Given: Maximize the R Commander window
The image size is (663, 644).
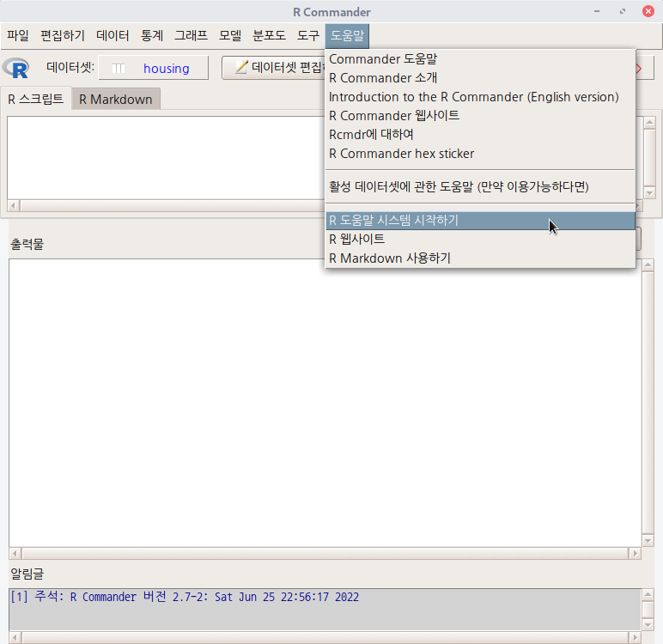Looking at the screenshot, I should click(623, 11).
